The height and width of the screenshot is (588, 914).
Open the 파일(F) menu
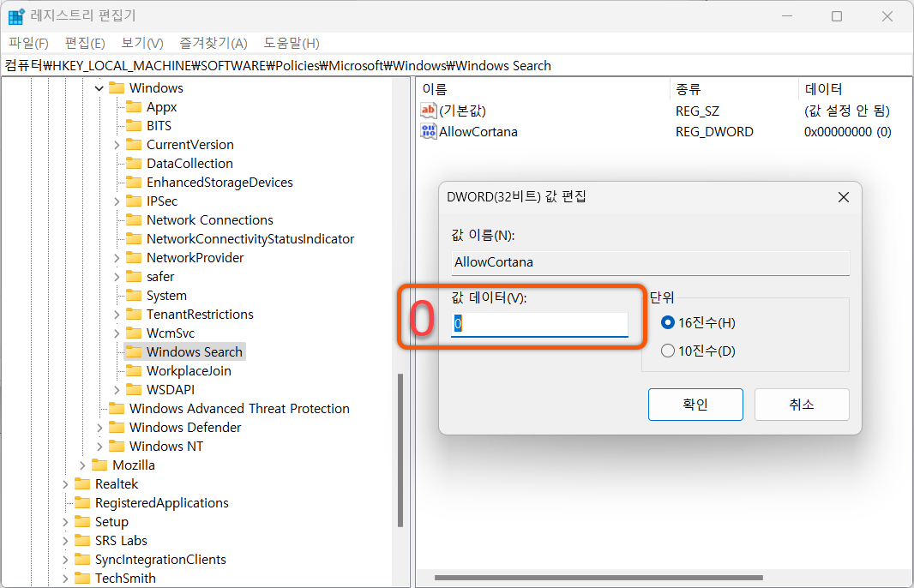(28, 43)
